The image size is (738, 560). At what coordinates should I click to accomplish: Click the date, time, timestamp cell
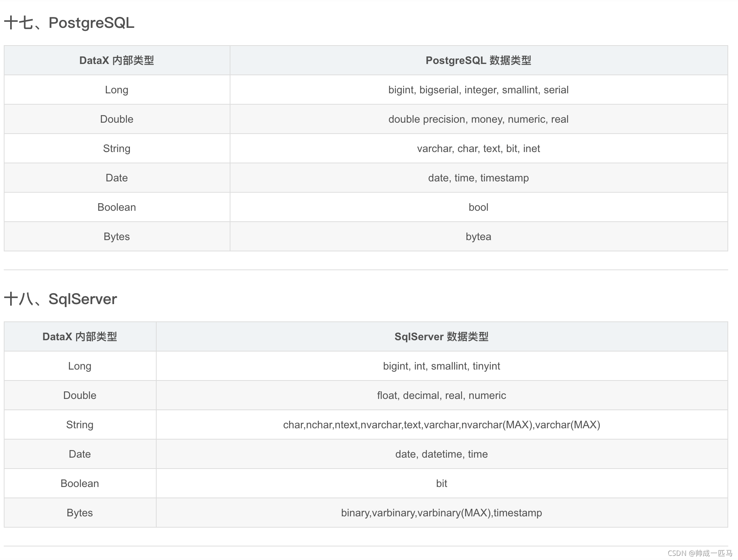(x=478, y=178)
